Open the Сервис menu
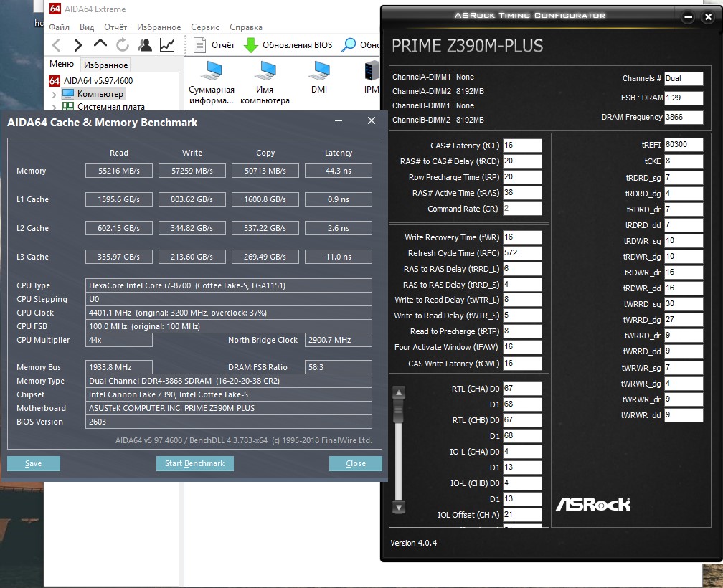723x588 pixels. pyautogui.click(x=205, y=27)
